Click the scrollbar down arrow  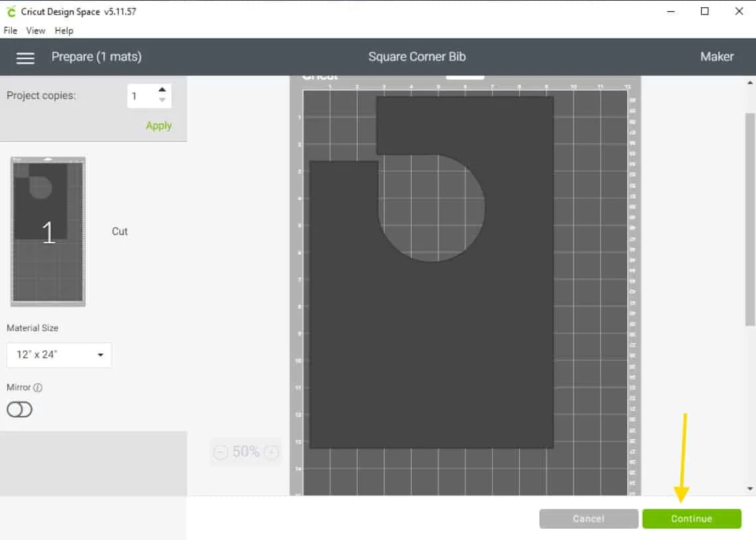click(750, 488)
